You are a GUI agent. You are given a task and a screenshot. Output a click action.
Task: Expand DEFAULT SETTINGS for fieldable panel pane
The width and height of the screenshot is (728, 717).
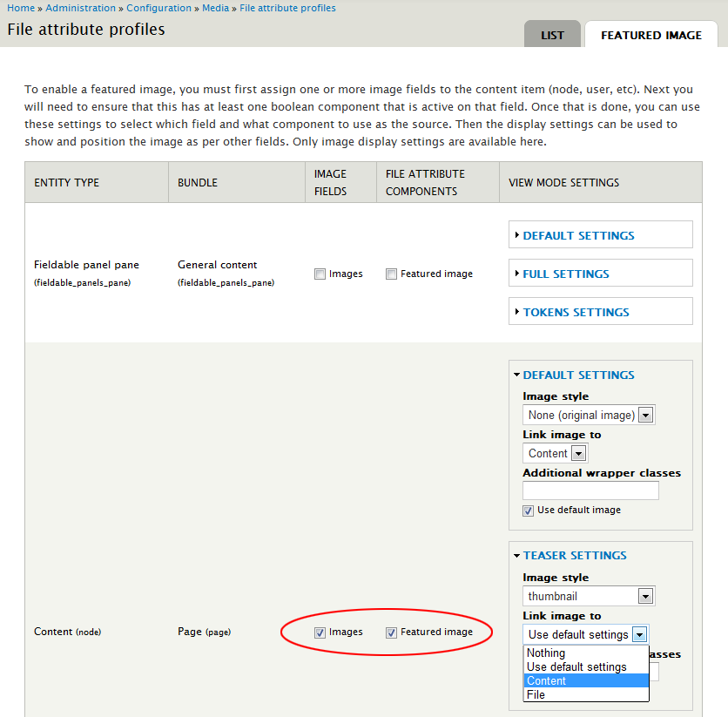(581, 233)
